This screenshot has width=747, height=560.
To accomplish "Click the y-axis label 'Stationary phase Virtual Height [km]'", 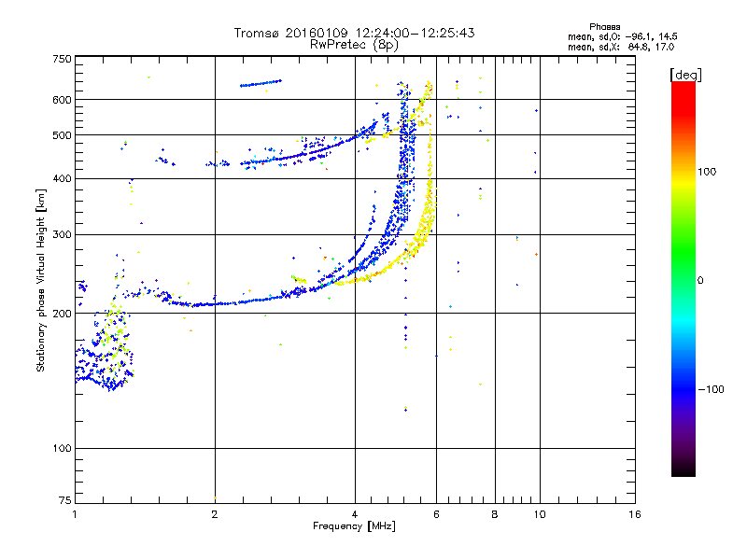I will [x=41, y=280].
